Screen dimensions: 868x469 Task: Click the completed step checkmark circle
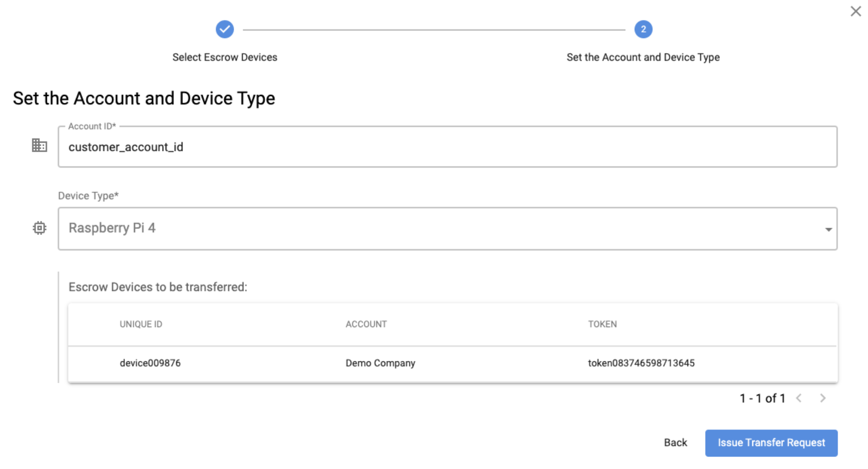tap(225, 29)
